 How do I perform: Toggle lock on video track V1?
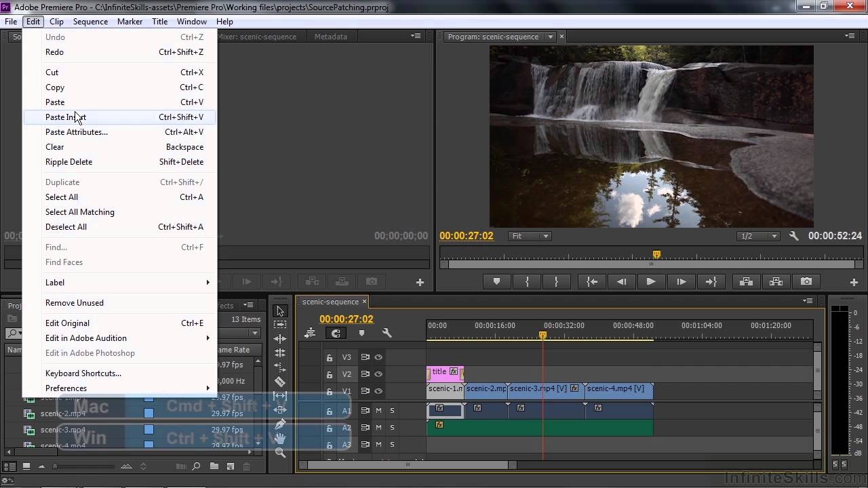pyautogui.click(x=330, y=391)
